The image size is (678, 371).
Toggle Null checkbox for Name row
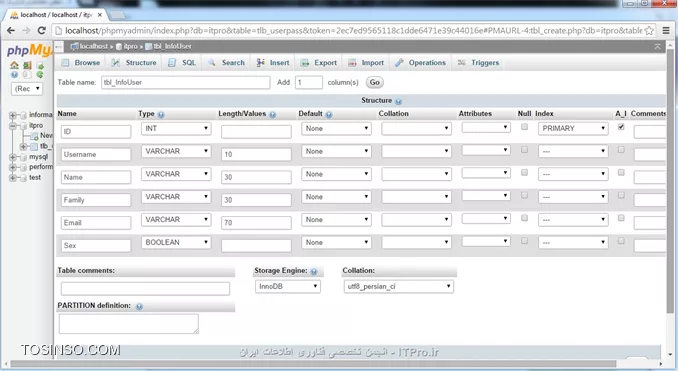pos(524,173)
